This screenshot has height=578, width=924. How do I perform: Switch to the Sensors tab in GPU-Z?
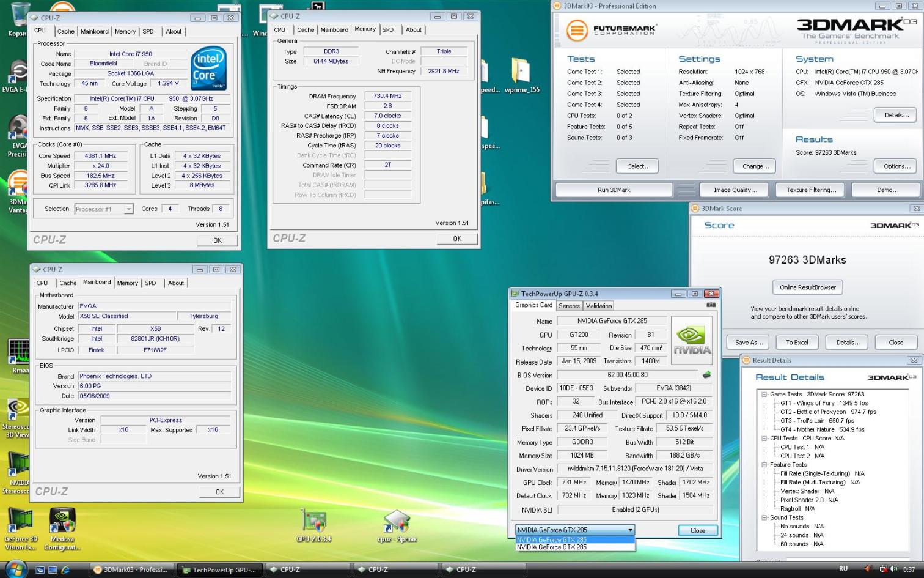coord(569,306)
